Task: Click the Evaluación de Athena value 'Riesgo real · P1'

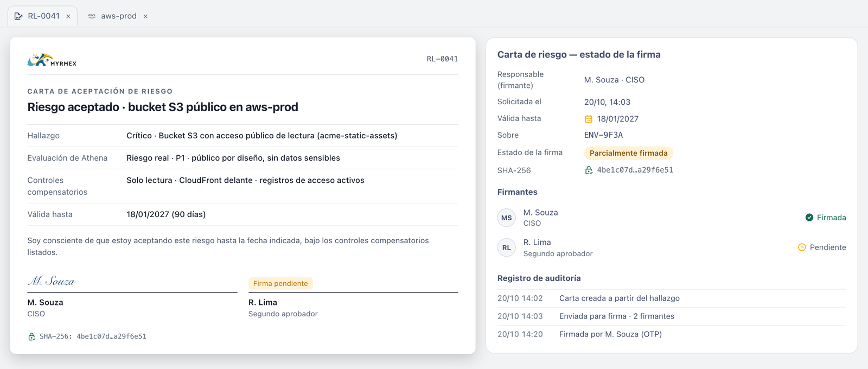Action: tap(233, 158)
